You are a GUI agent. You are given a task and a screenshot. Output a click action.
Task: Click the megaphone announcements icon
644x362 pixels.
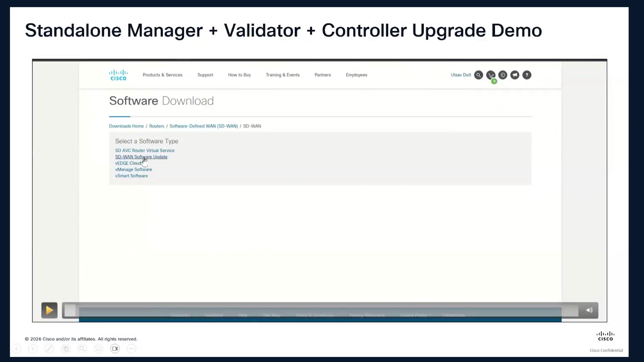tap(515, 75)
